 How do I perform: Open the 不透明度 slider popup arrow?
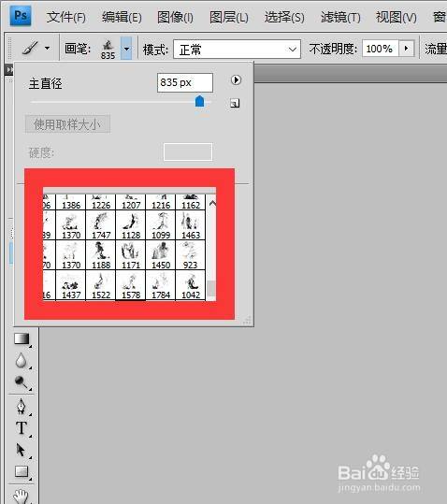click(406, 49)
